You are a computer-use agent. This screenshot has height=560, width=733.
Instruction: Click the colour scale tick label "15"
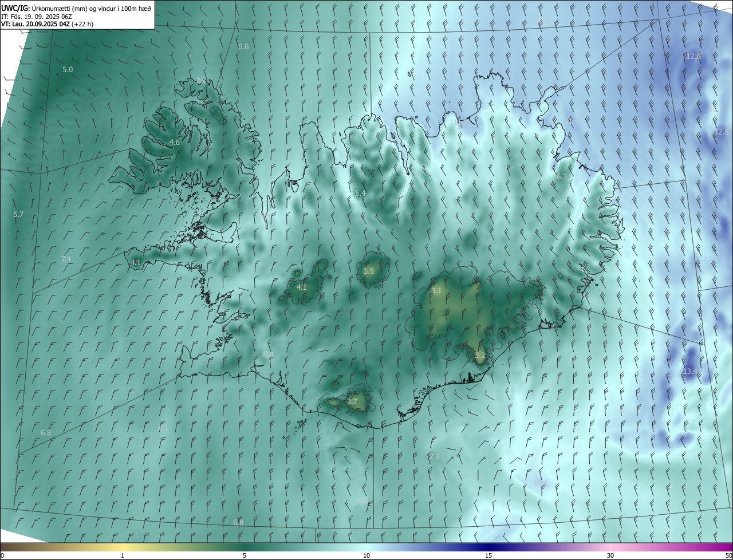coord(488,555)
